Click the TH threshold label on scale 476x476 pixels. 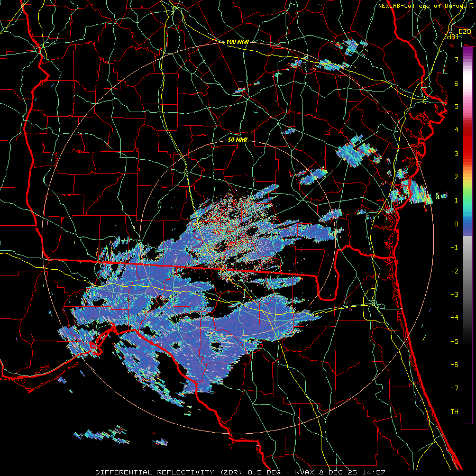pos(454,412)
